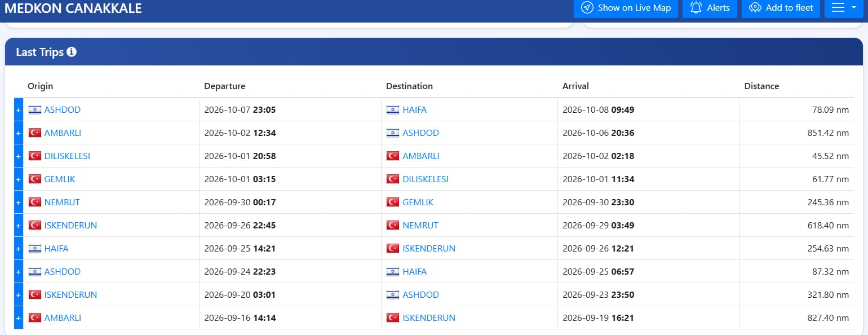Image resolution: width=868 pixels, height=335 pixels.
Task: Open AMBARLI origin link departing 2026-09-16
Action: coord(63,318)
